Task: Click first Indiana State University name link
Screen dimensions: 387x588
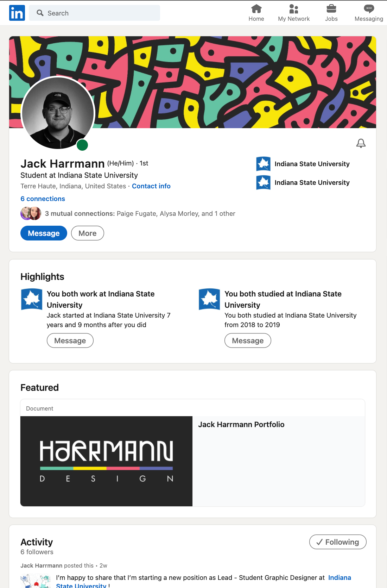Action: 312,164
